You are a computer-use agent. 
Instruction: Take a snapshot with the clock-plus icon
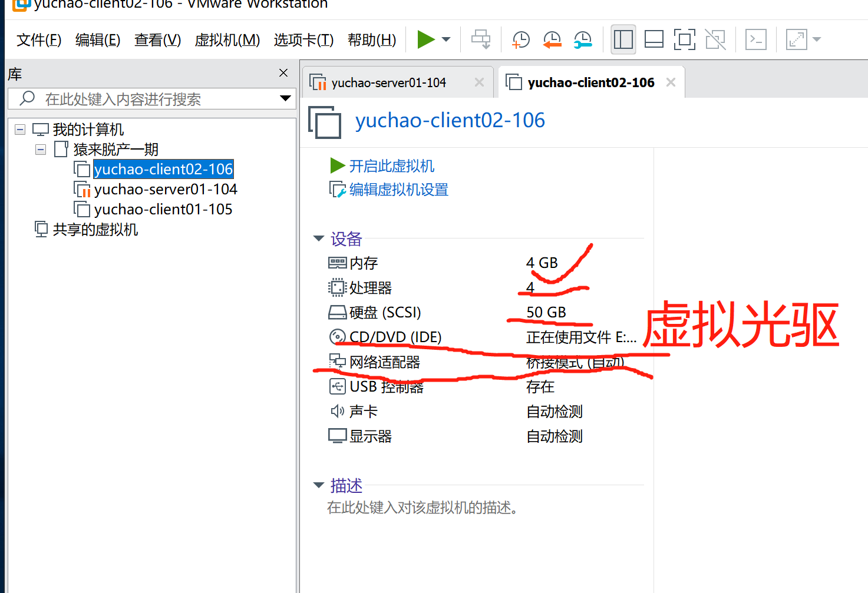[521, 39]
